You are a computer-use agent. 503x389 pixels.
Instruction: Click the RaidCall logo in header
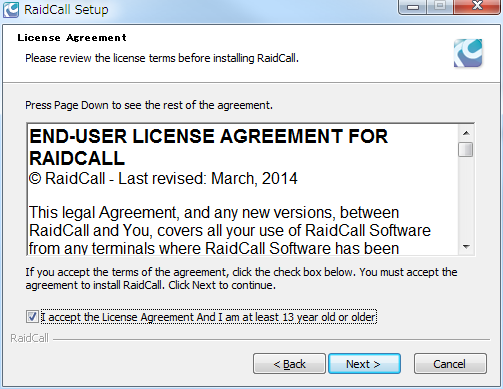[468, 53]
